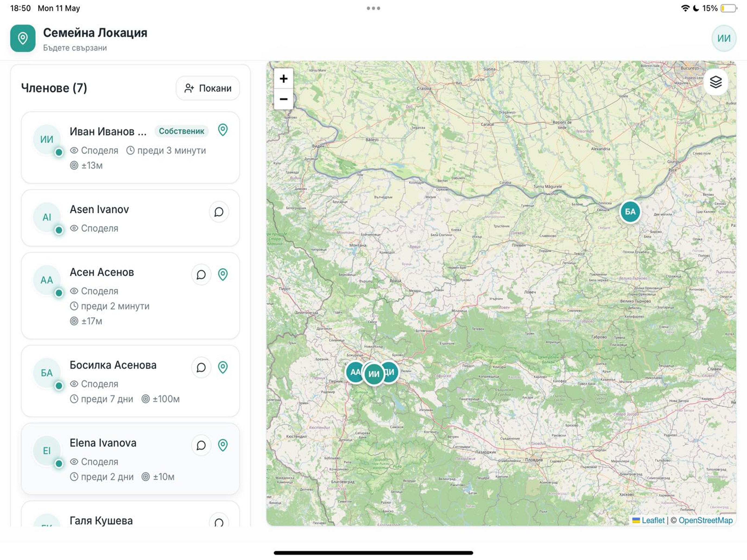Open the Семейна Локация app logo

click(23, 38)
